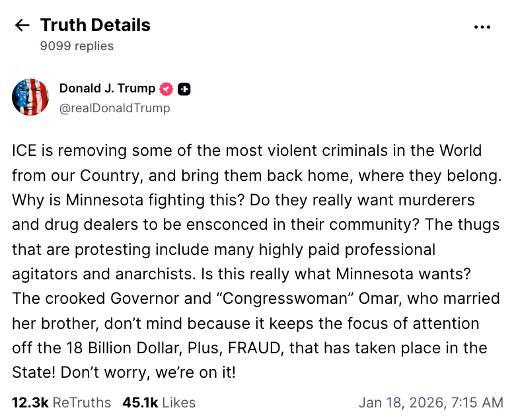Click the Truth Details heading
This screenshot has height=420, width=518.
(x=95, y=25)
